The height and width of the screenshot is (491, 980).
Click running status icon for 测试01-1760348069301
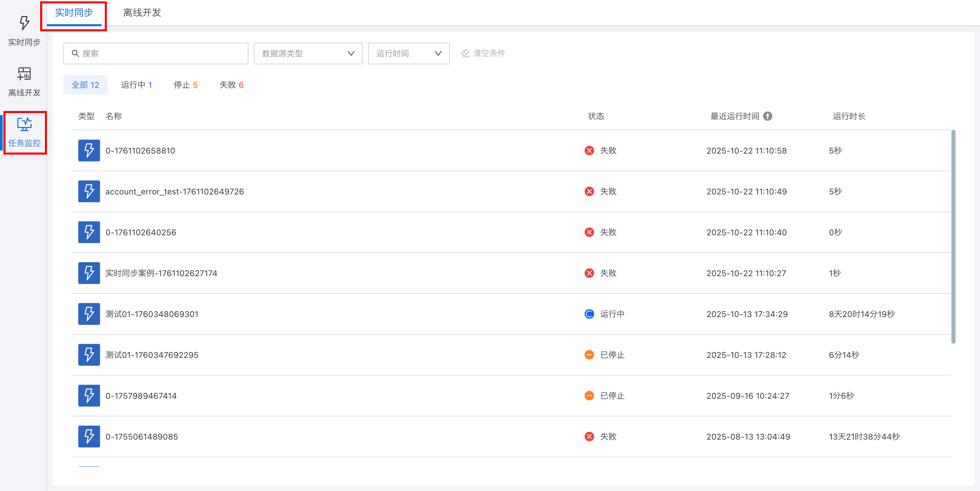coord(589,314)
